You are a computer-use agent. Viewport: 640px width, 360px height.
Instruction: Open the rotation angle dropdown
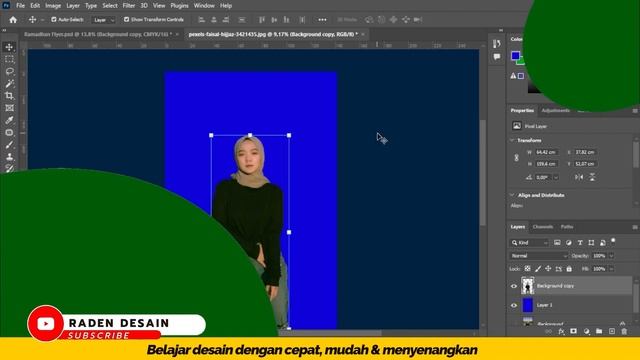click(556, 177)
